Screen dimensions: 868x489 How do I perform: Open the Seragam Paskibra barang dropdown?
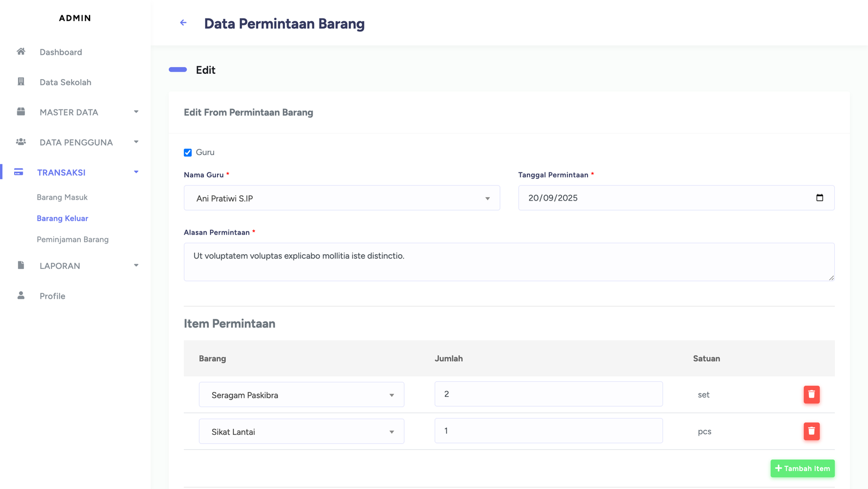point(301,395)
